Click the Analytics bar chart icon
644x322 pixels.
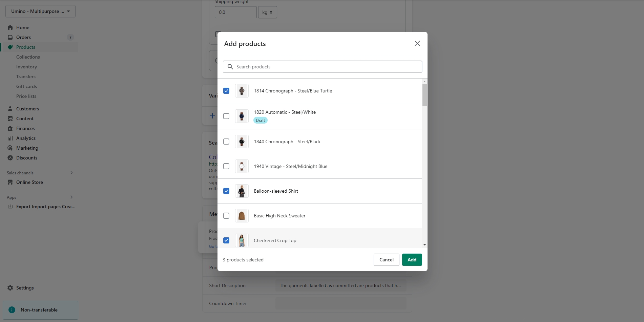click(x=10, y=138)
